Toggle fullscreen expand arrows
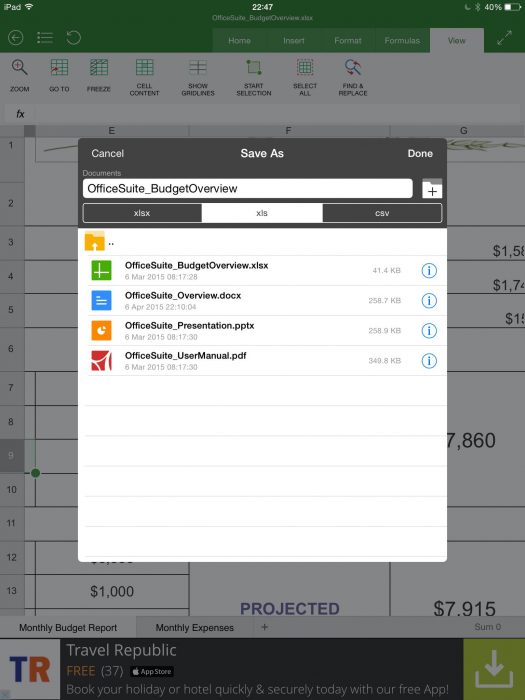Viewport: 525px width, 700px height. click(504, 39)
